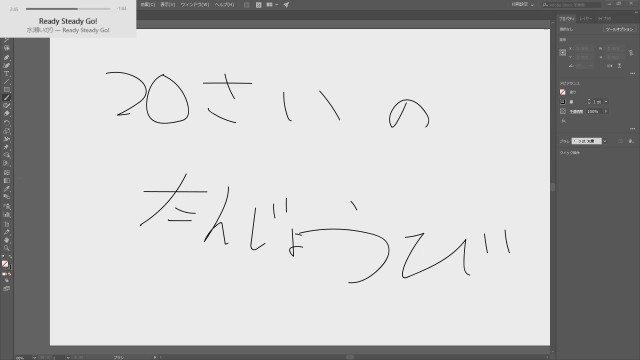640x360 pixels.
Task: Open the ウィンドウ (Window) menu
Action: [x=195, y=4]
